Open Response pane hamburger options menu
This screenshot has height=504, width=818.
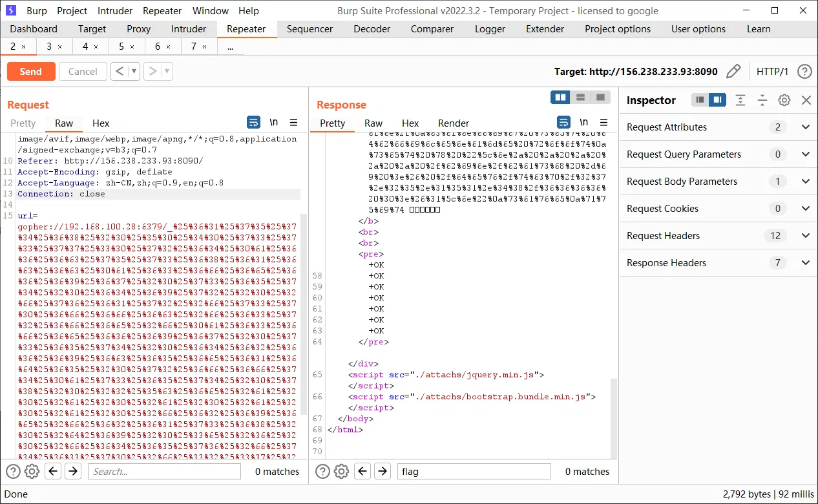pyautogui.click(x=603, y=122)
